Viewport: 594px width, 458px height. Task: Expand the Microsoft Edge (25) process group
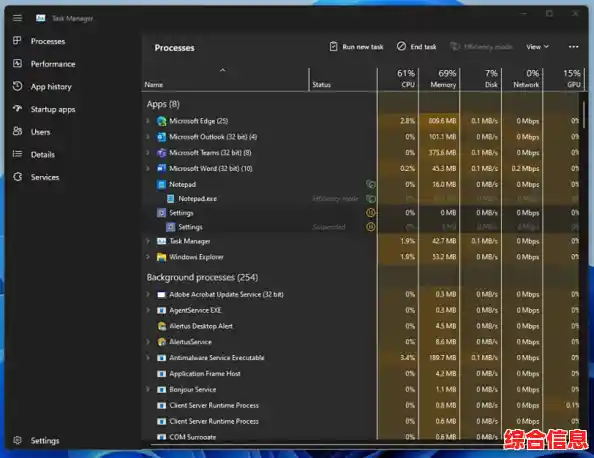click(148, 121)
